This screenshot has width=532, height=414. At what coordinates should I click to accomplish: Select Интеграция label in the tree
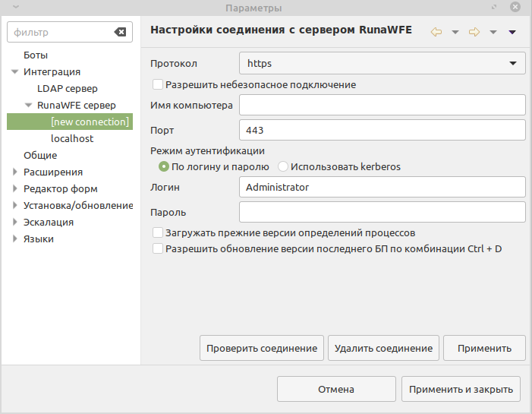[x=52, y=72]
